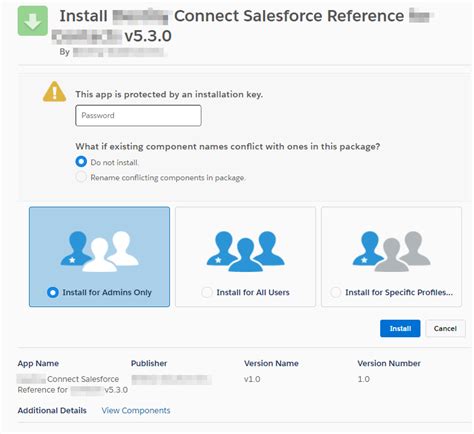The image size is (474, 434).
Task: Click the Additional Details label
Action: click(x=52, y=410)
